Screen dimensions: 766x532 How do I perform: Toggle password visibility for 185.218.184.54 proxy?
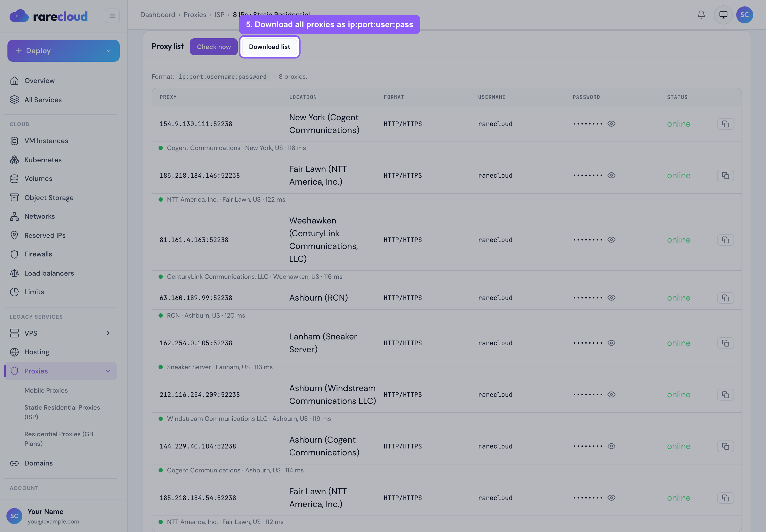tap(611, 498)
